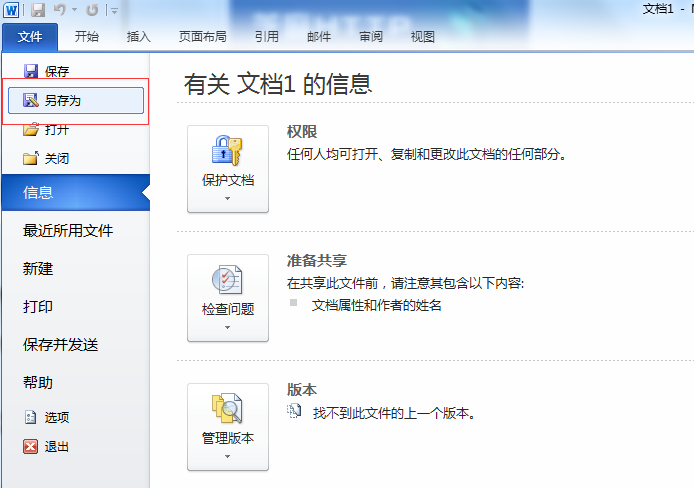Switch to the 页面布局 ribbon tab

202,37
